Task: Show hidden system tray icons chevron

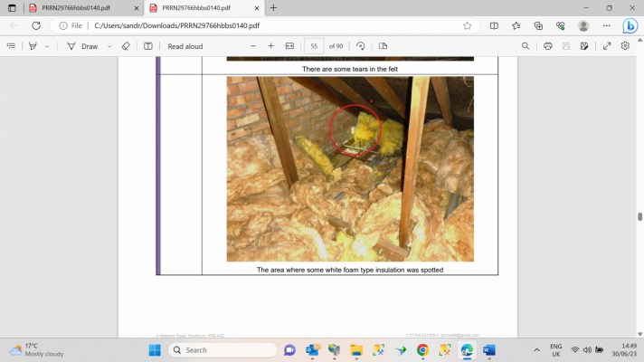Action: tap(536, 350)
